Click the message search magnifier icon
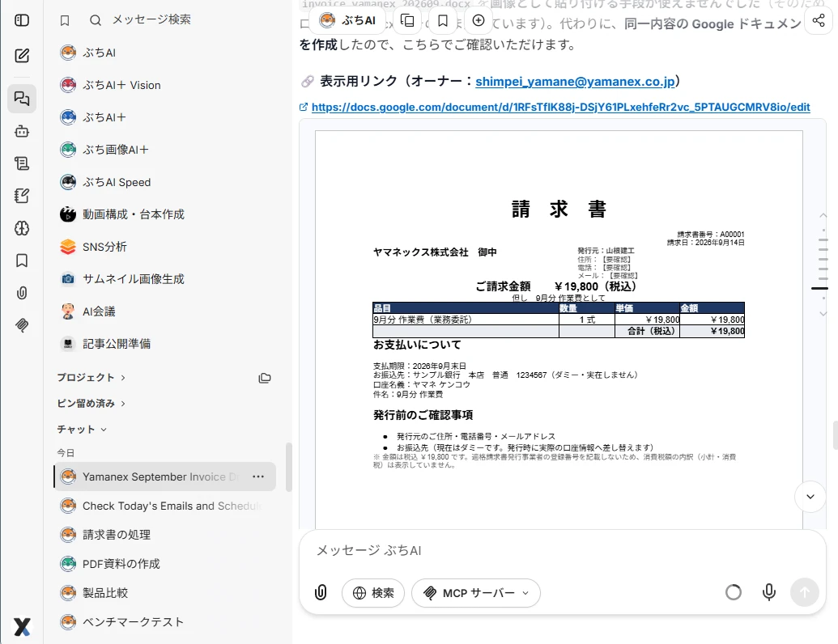Image resolution: width=838 pixels, height=644 pixels. click(x=95, y=20)
